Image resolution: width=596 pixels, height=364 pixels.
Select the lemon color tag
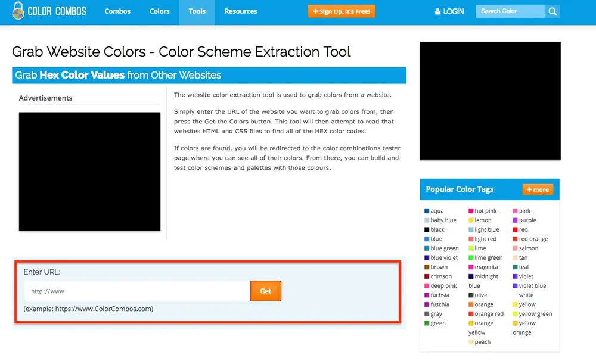480,220
